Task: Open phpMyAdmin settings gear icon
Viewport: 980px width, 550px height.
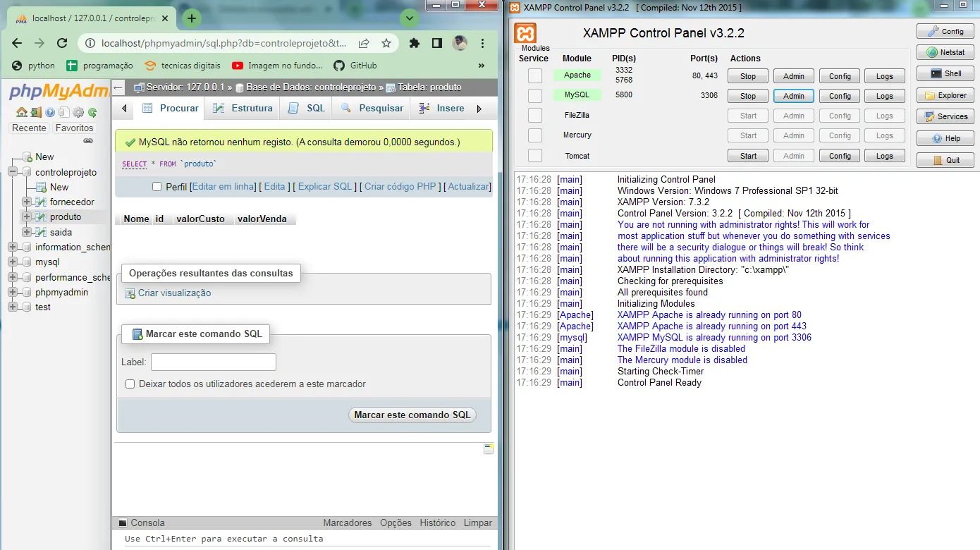Action: click(x=78, y=112)
